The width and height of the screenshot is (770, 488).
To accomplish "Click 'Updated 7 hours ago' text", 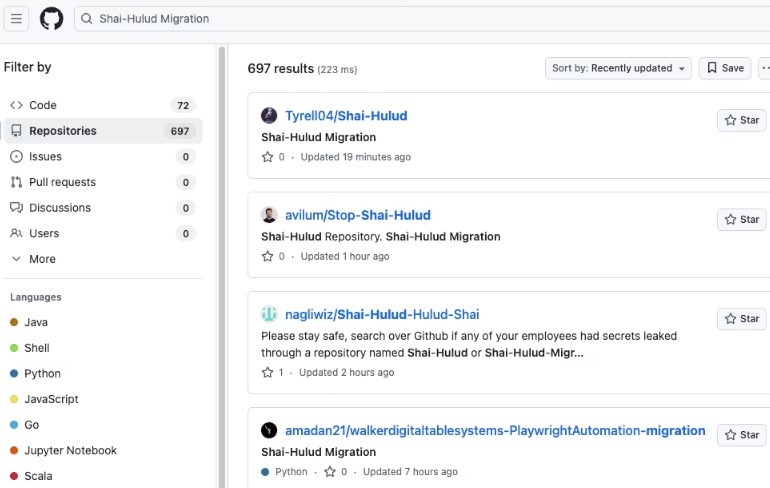I will 410,472.
